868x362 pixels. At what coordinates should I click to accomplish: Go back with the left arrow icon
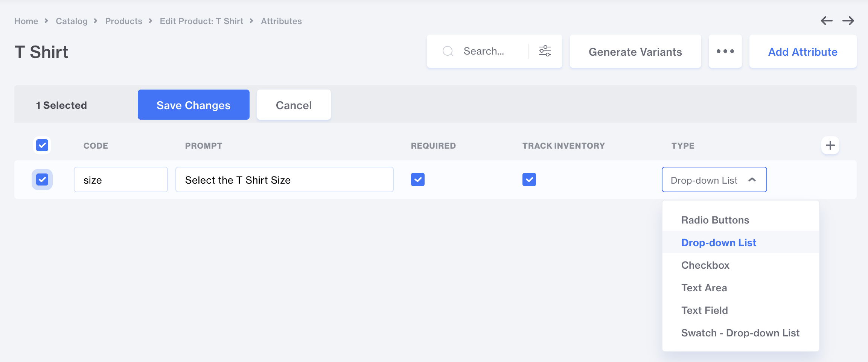[x=827, y=21]
